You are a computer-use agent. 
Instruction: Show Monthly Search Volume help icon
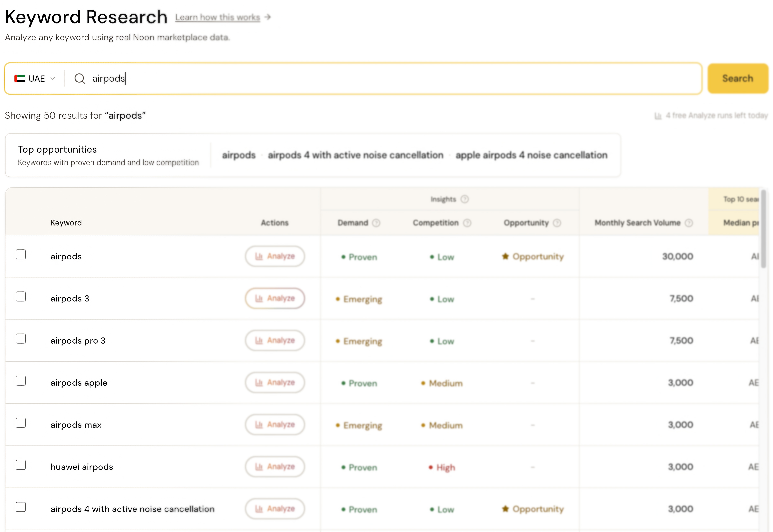tap(689, 223)
